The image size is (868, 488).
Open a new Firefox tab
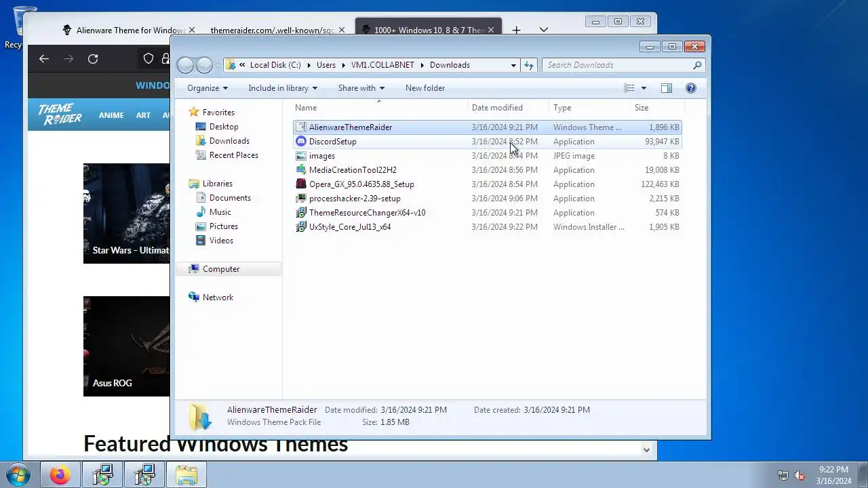[517, 30]
